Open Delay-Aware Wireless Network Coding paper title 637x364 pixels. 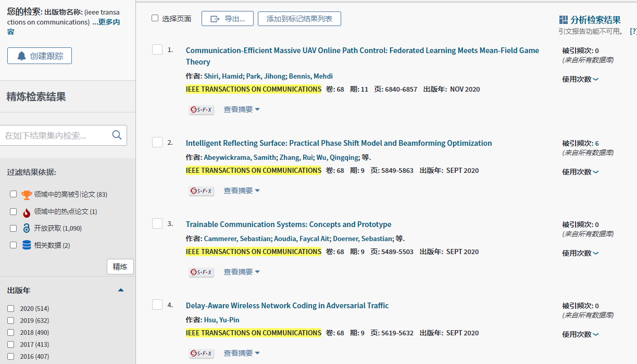coord(287,306)
